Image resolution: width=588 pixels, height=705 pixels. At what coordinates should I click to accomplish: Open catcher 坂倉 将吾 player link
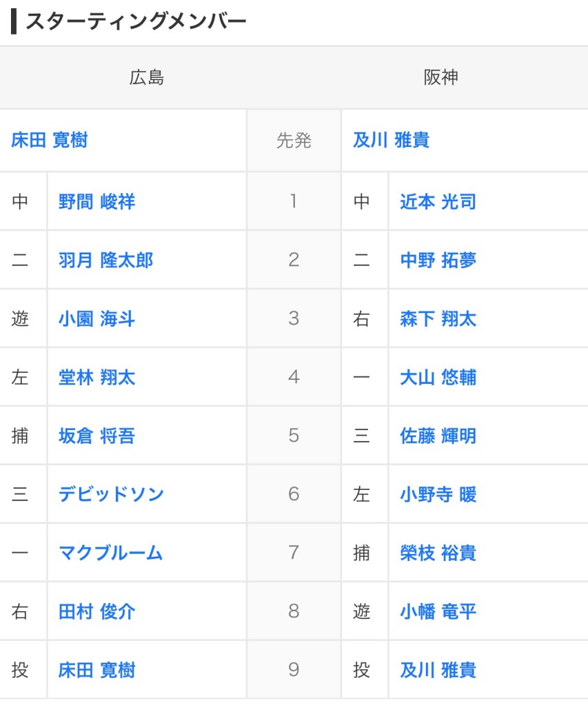pos(97,436)
